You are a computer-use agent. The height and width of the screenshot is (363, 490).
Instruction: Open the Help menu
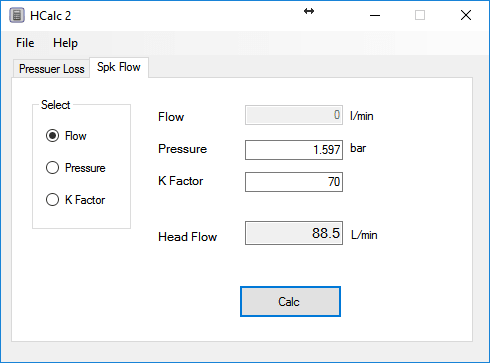[65, 43]
